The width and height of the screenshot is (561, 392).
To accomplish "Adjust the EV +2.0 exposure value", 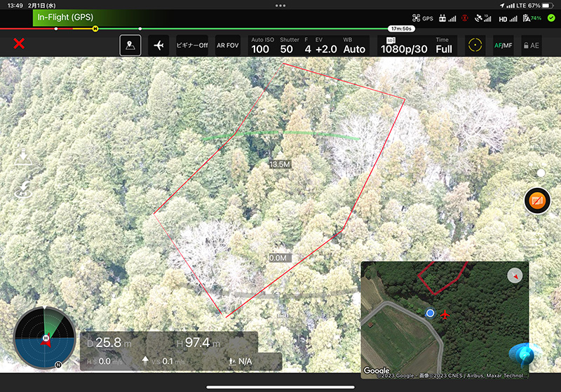I will pyautogui.click(x=325, y=46).
